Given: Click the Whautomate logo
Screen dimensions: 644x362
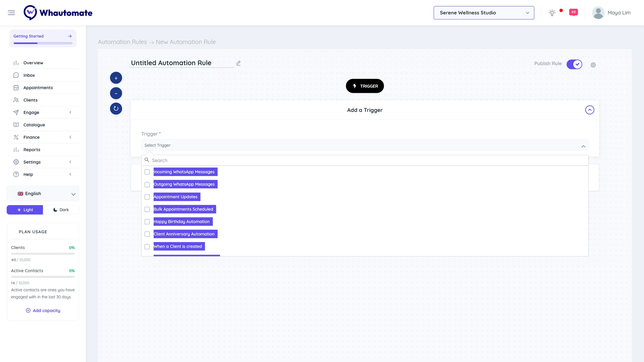Looking at the screenshot, I should [58, 13].
